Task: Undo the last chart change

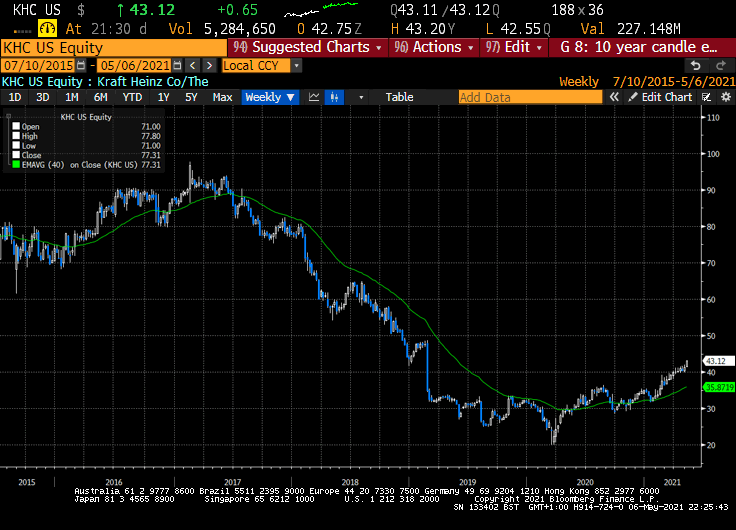Action: 696,66
